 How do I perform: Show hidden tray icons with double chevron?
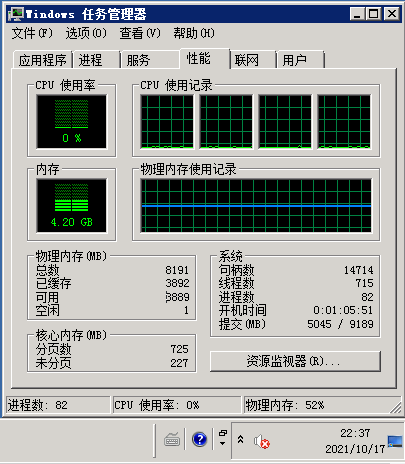pyautogui.click(x=240, y=439)
